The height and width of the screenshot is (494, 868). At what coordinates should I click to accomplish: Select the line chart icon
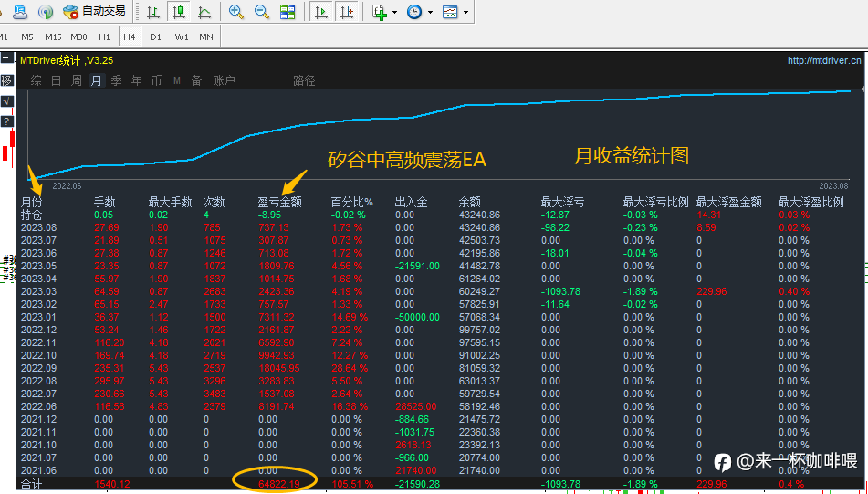click(x=204, y=12)
